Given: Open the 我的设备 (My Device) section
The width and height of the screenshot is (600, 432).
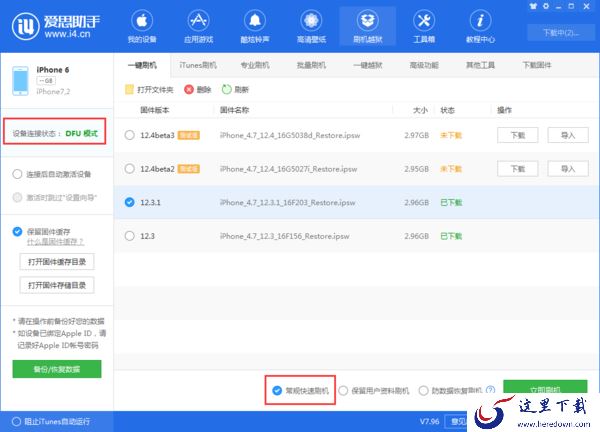Looking at the screenshot, I should (142, 26).
